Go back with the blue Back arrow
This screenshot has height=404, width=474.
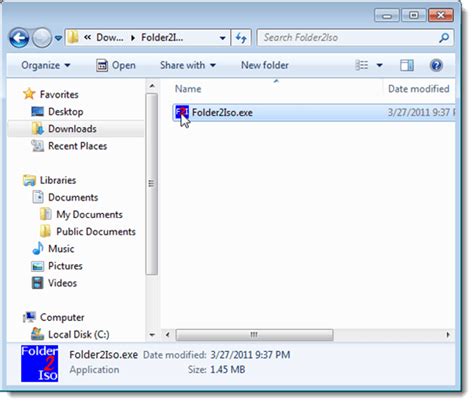(x=19, y=38)
